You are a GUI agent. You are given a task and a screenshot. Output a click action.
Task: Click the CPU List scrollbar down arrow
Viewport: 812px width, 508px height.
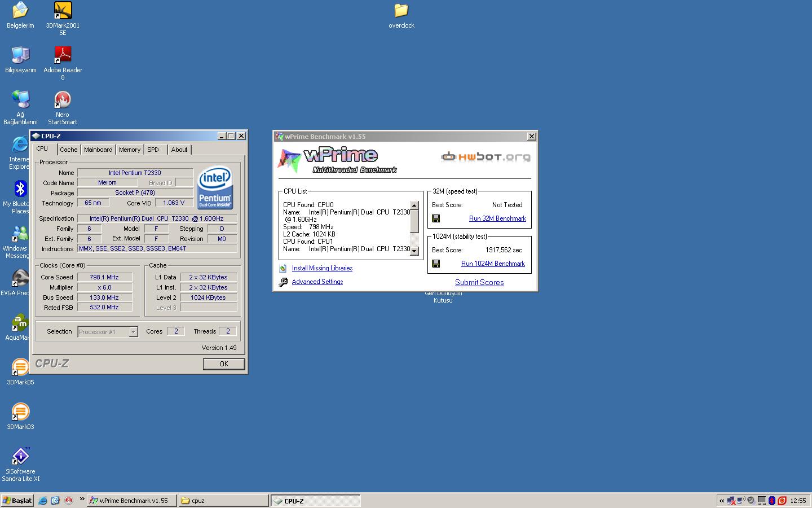click(414, 251)
